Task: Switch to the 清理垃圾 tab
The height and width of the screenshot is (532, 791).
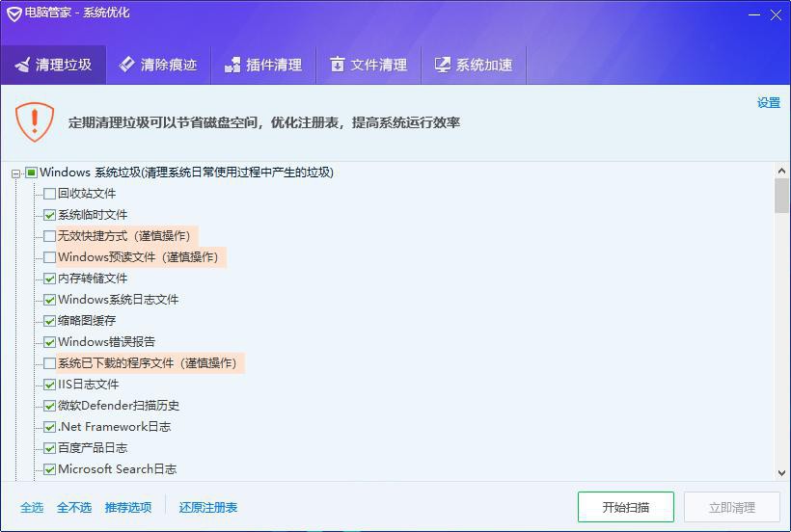Action: [53, 65]
